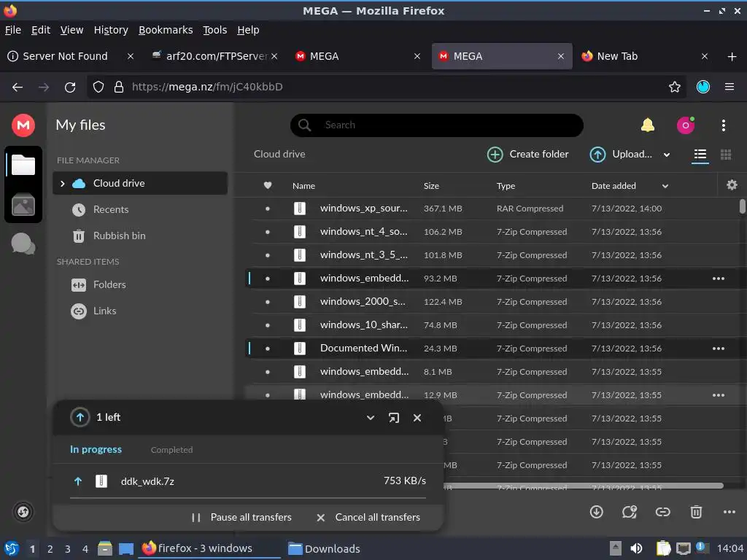This screenshot has width=747, height=560.
Task: Open the Cloud drive folder sidebar icon
Action: point(23,165)
